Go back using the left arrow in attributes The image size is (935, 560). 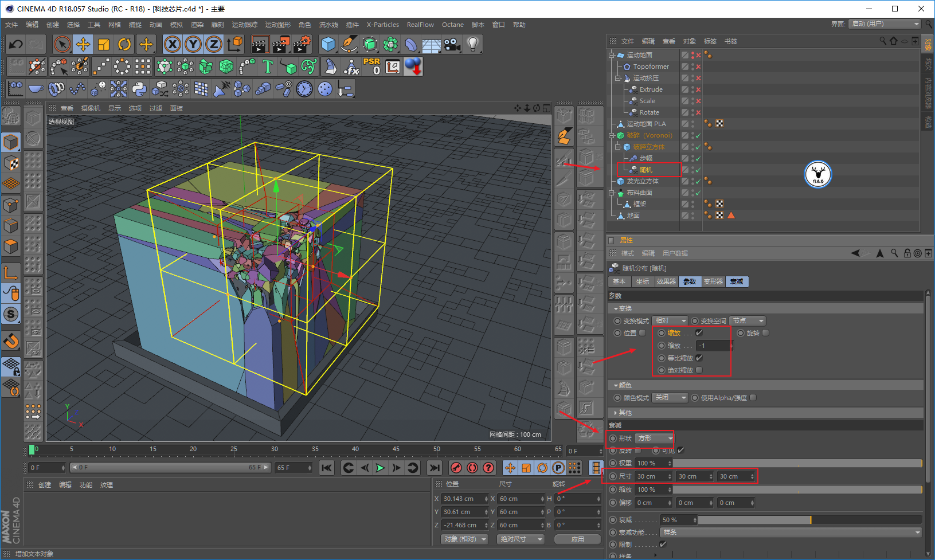pyautogui.click(x=855, y=253)
